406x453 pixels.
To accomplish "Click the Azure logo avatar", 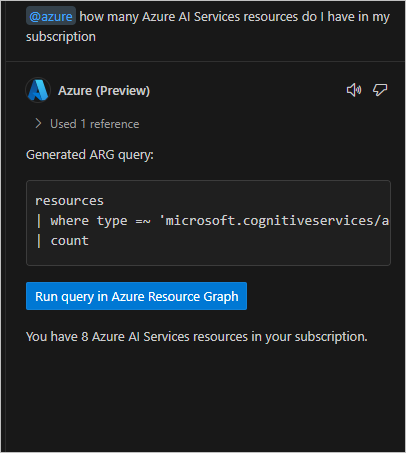I will [x=38, y=90].
